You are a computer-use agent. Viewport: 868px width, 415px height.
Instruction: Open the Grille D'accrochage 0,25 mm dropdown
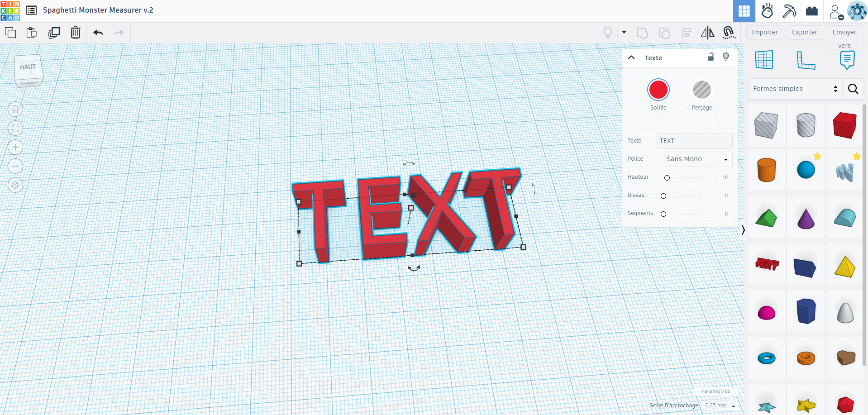tap(720, 405)
